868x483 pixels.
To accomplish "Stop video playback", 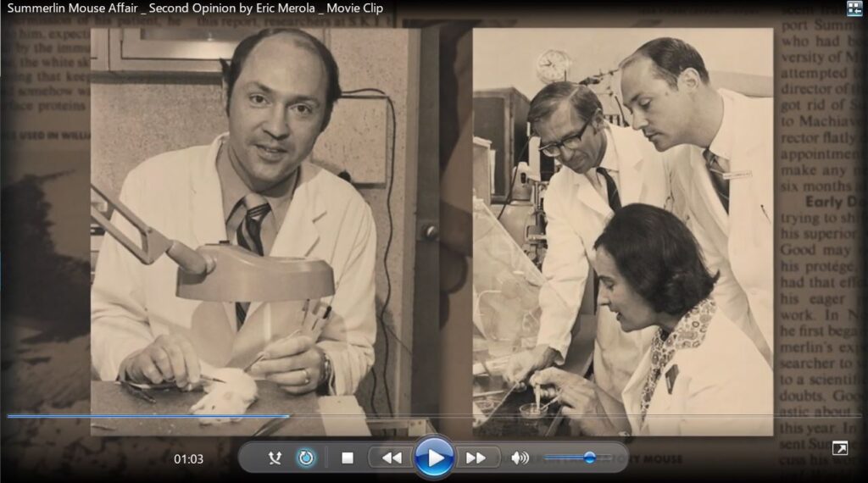I will pos(347,458).
